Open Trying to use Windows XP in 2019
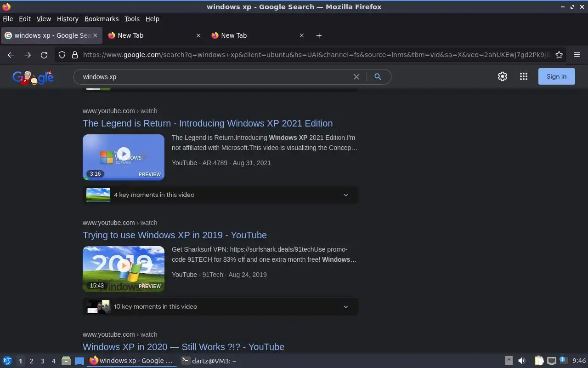 point(175,235)
